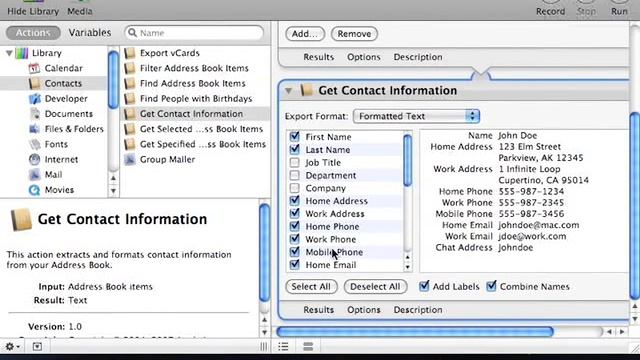Uncheck the Home Phone checkbox
Screen dimensions: 640x360
pyautogui.click(x=294, y=226)
